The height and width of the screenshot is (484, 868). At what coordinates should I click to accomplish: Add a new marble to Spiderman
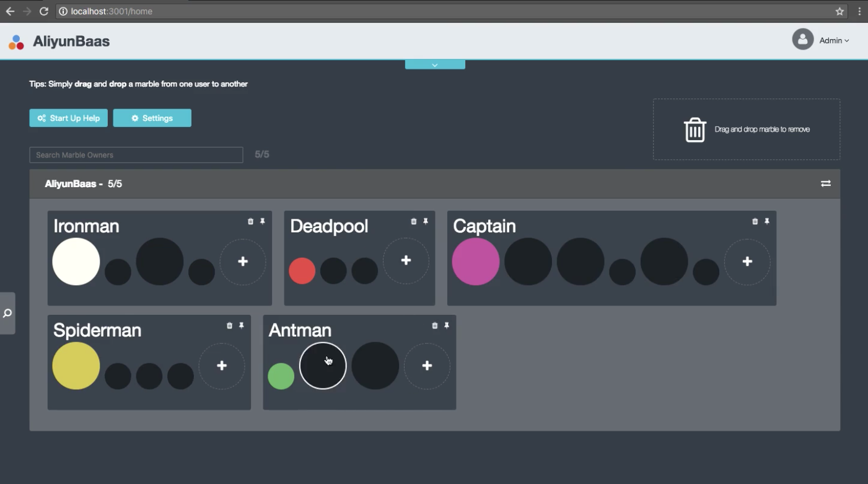click(x=221, y=366)
